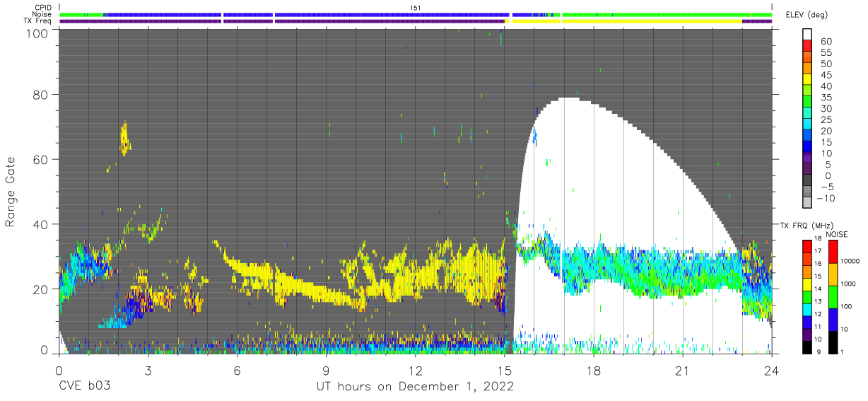Click the 24 hour tick on time axis
Viewport: 868px width, 401px height.
(x=772, y=370)
